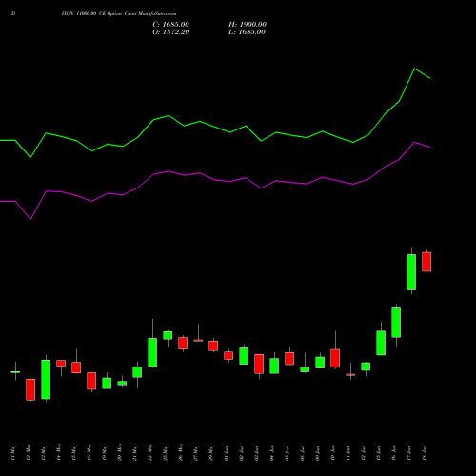Click the close value C: 1685.00
The height and width of the screenshot is (476, 476).
coord(170,25)
